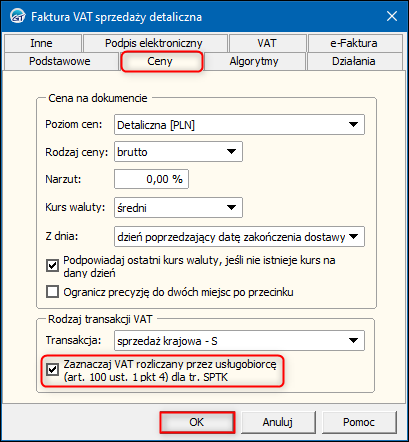Show the Działania tab
Image resolution: width=409 pixels, height=442 pixels.
(354, 61)
